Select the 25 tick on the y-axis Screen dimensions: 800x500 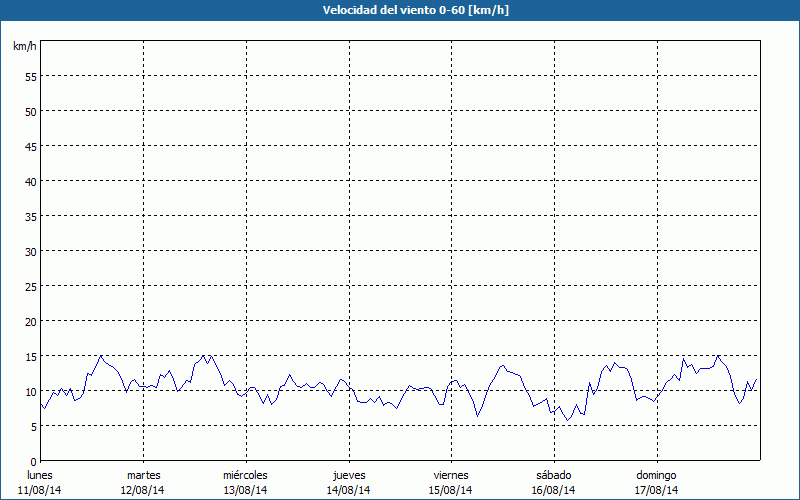(31, 286)
